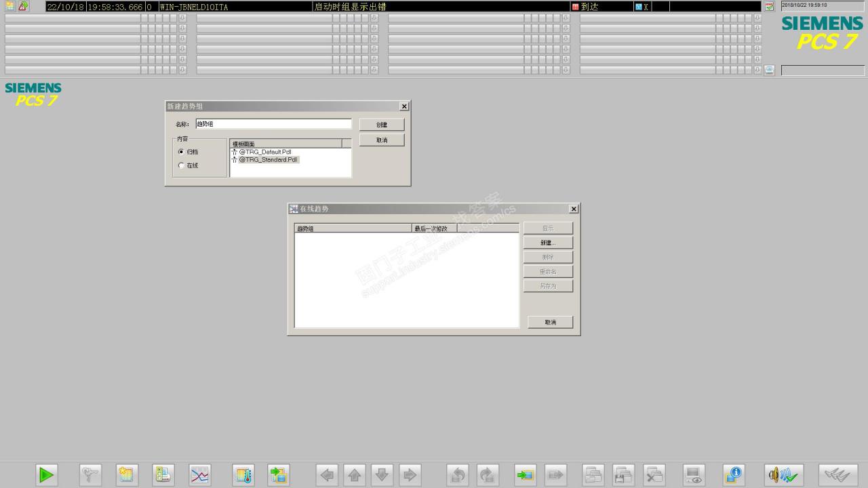The width and height of the screenshot is (868, 488).
Task: Close the 新建趋势组 dialog
Action: tap(404, 106)
